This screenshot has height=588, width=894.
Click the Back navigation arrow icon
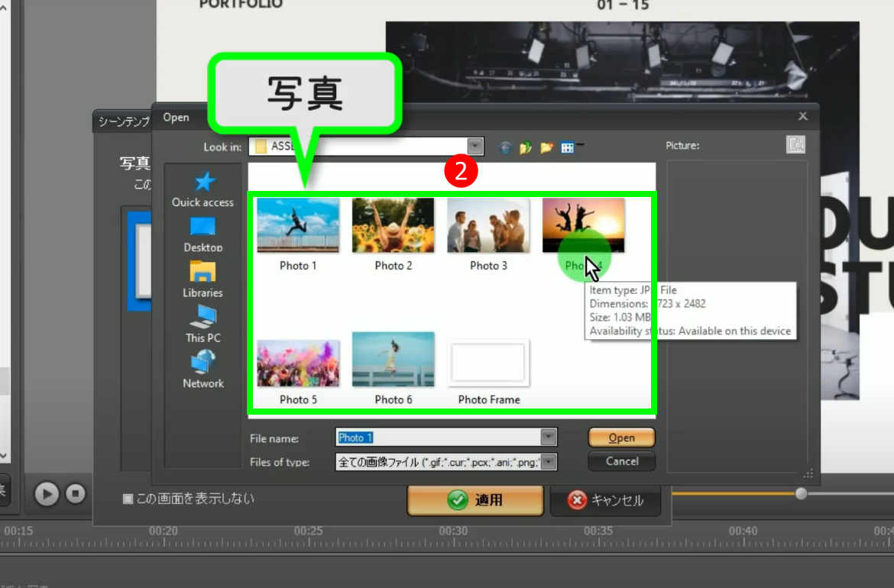click(504, 148)
